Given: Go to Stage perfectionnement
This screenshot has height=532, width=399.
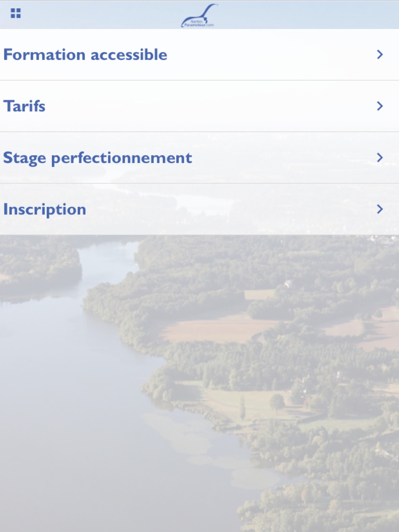Looking at the screenshot, I should [x=98, y=158].
